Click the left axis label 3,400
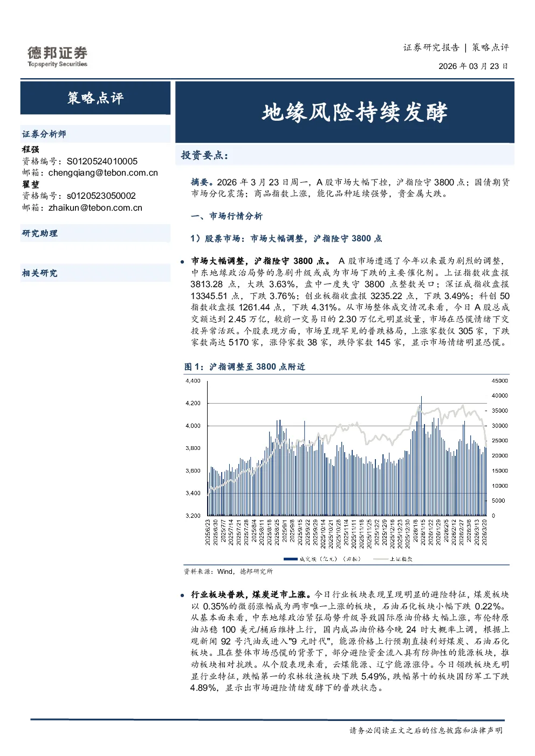Image resolution: width=535 pixels, height=756 pixels. (193, 493)
